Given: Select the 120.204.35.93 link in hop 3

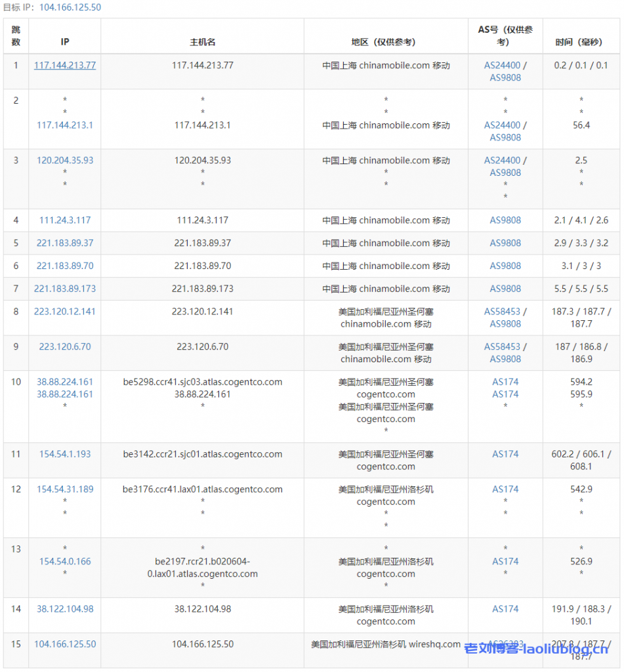Looking at the screenshot, I should (64, 160).
